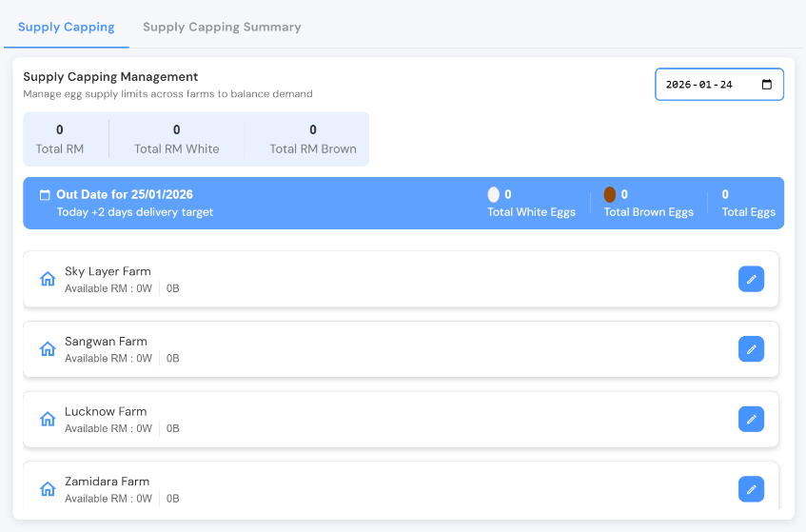Click the Total RM Brown stat
This screenshot has width=806, height=532.
pos(313,139)
